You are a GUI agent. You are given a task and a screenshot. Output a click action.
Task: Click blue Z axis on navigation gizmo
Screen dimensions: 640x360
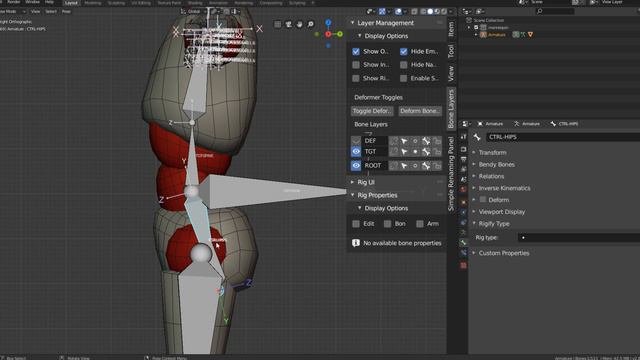(x=328, y=22)
